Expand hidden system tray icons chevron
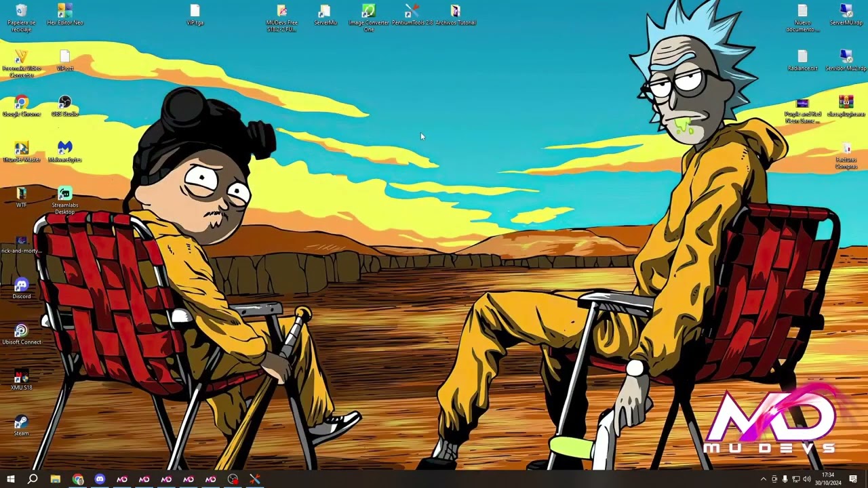The width and height of the screenshot is (868, 488). 763,479
